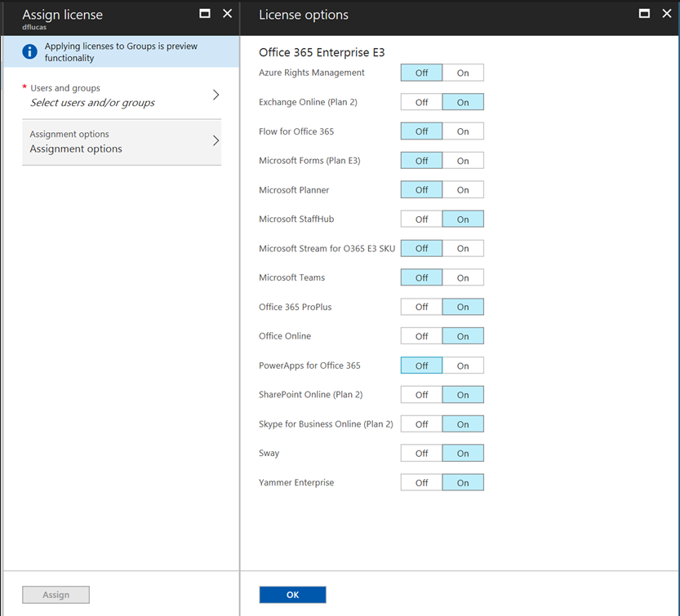Turn Off Yammer Enterprise
The width and height of the screenshot is (680, 616).
421,482
